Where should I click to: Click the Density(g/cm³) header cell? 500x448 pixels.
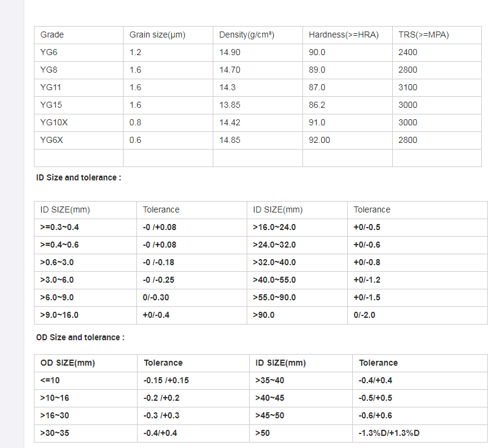tap(258, 35)
